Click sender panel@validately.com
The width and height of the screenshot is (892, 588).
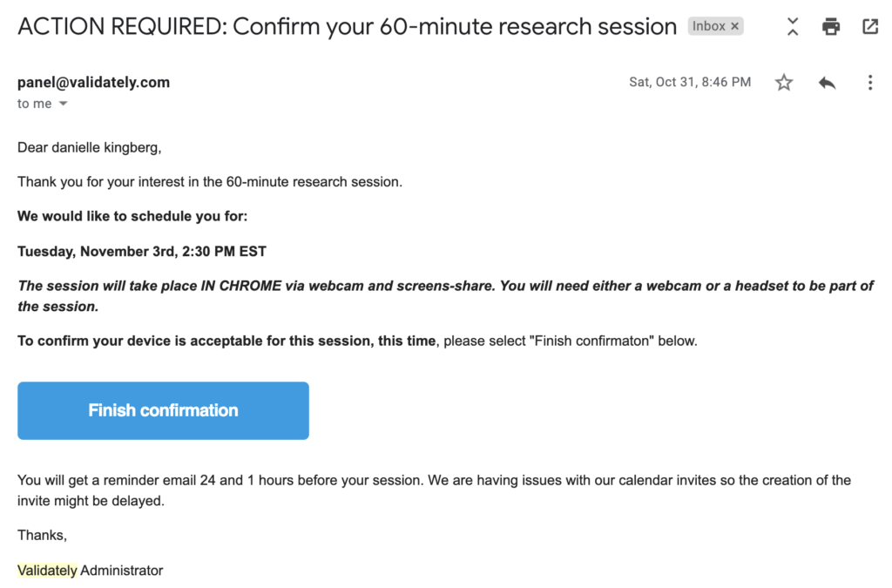(93, 83)
